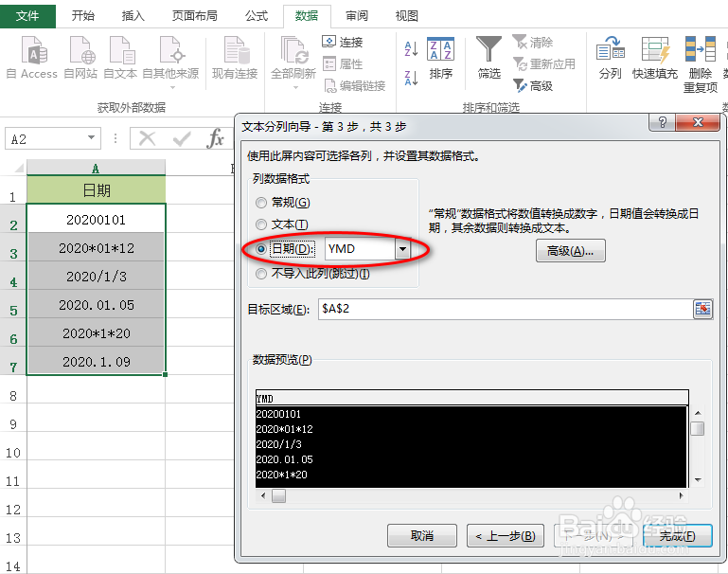728x574 pixels.
Task: Click the wizard help question mark button
Action: tap(663, 122)
